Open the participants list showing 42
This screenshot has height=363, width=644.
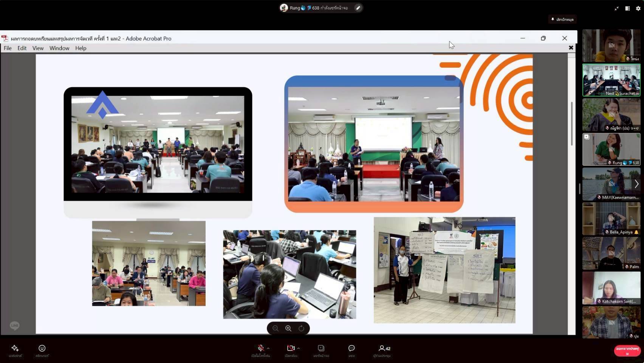click(384, 348)
